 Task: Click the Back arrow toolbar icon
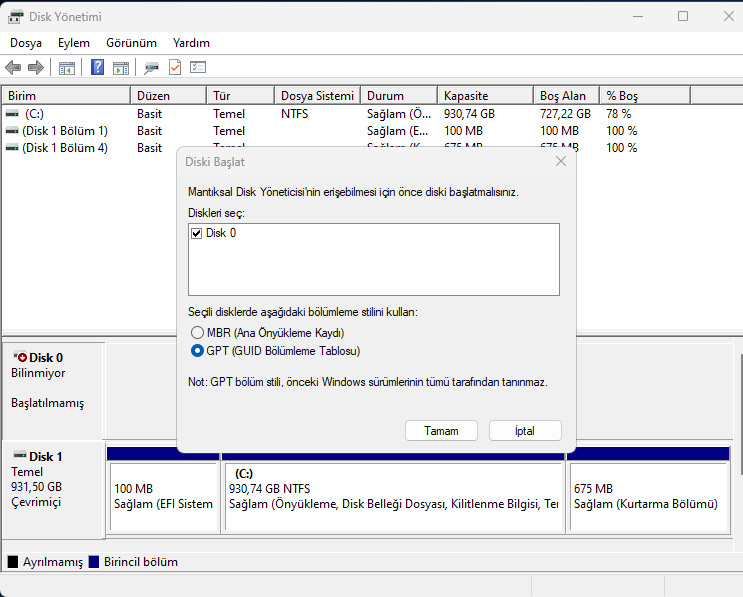click(x=13, y=68)
